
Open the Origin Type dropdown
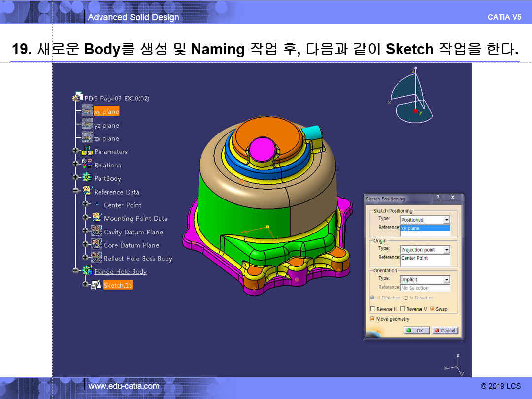446,250
